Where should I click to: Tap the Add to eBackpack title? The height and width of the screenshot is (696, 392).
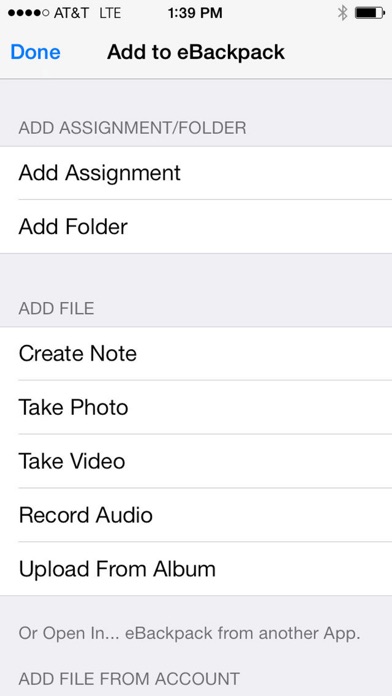tap(196, 52)
